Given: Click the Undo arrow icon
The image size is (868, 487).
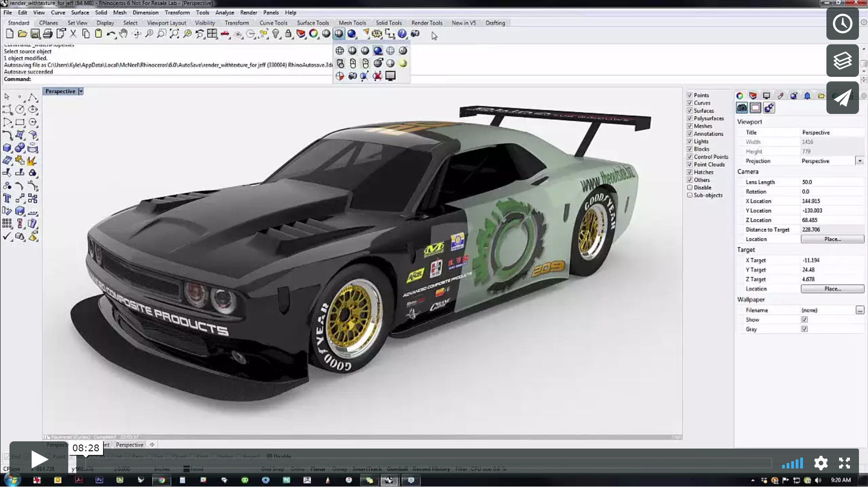Looking at the screenshot, I should (111, 34).
